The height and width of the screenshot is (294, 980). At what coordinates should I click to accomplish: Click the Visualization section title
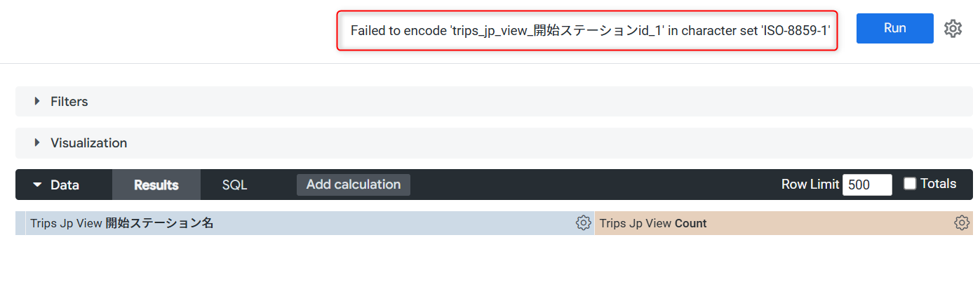[x=89, y=143]
